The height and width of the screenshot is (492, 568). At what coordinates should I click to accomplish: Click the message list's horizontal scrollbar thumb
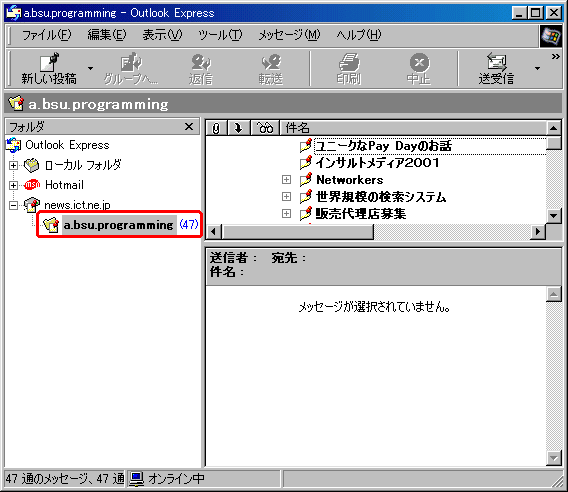pyautogui.click(x=298, y=232)
